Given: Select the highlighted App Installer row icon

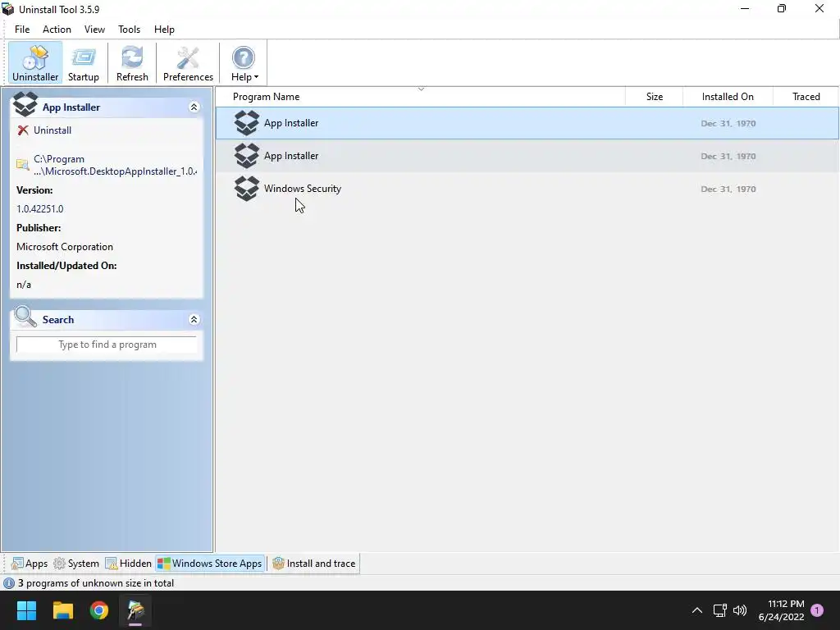Looking at the screenshot, I should [247, 123].
